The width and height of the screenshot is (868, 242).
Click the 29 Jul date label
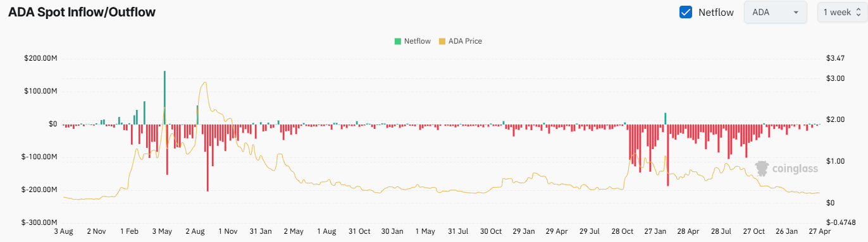pyautogui.click(x=590, y=232)
